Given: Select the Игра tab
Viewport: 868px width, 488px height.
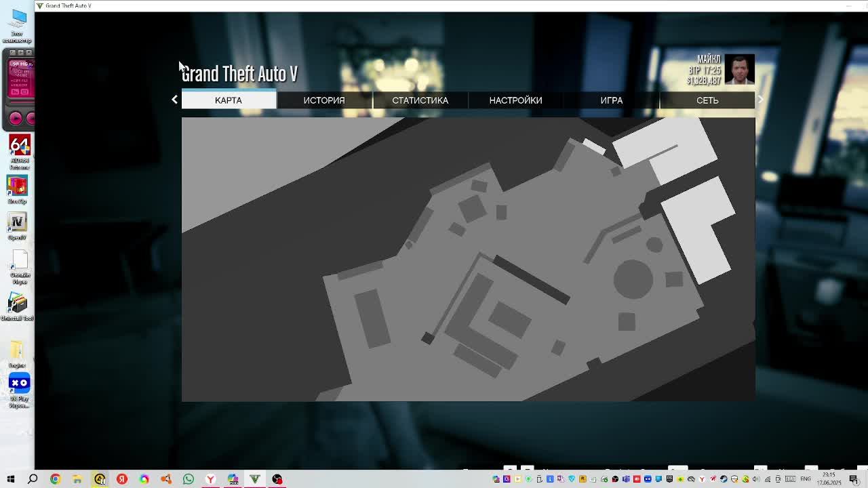Looking at the screenshot, I should click(x=611, y=100).
